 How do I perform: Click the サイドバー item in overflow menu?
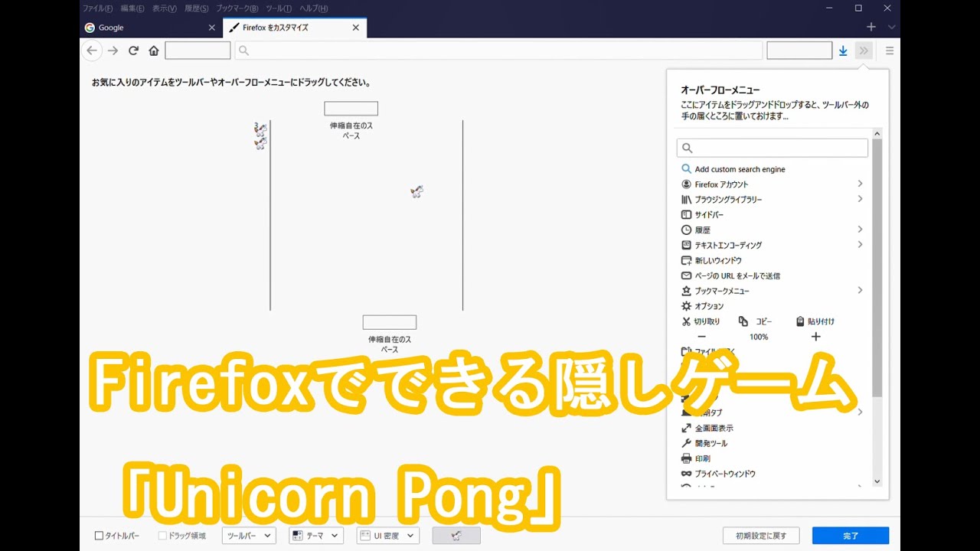772,215
